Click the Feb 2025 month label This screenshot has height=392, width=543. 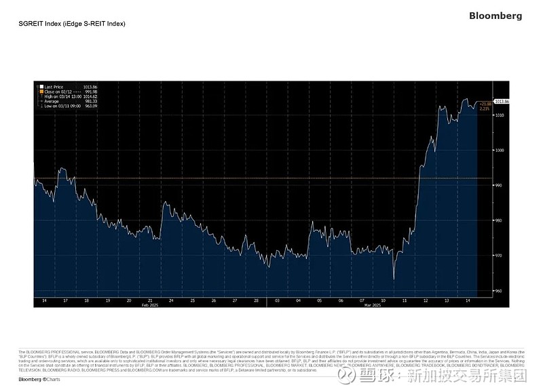(150, 305)
